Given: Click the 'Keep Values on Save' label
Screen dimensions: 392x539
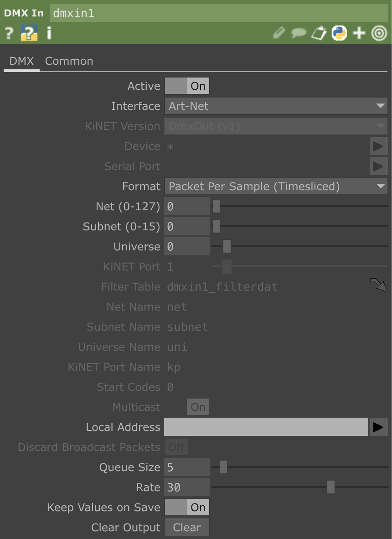Looking at the screenshot, I should [x=104, y=508].
